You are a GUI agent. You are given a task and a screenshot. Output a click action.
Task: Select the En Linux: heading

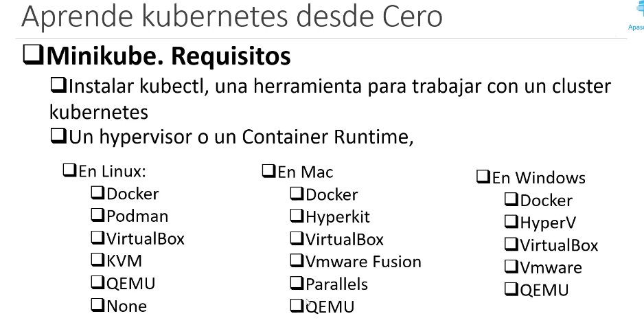(112, 171)
